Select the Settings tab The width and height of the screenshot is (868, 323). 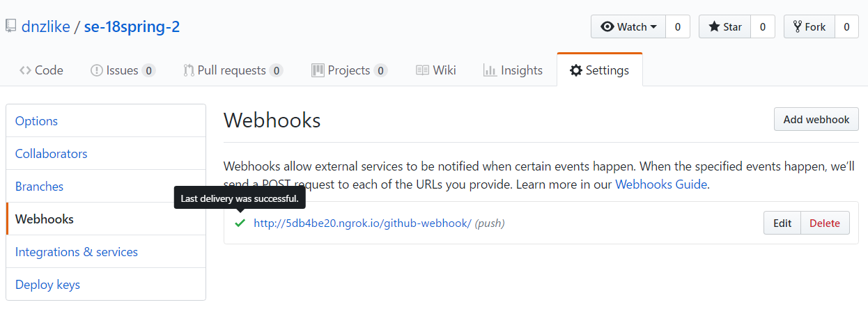[x=599, y=70]
